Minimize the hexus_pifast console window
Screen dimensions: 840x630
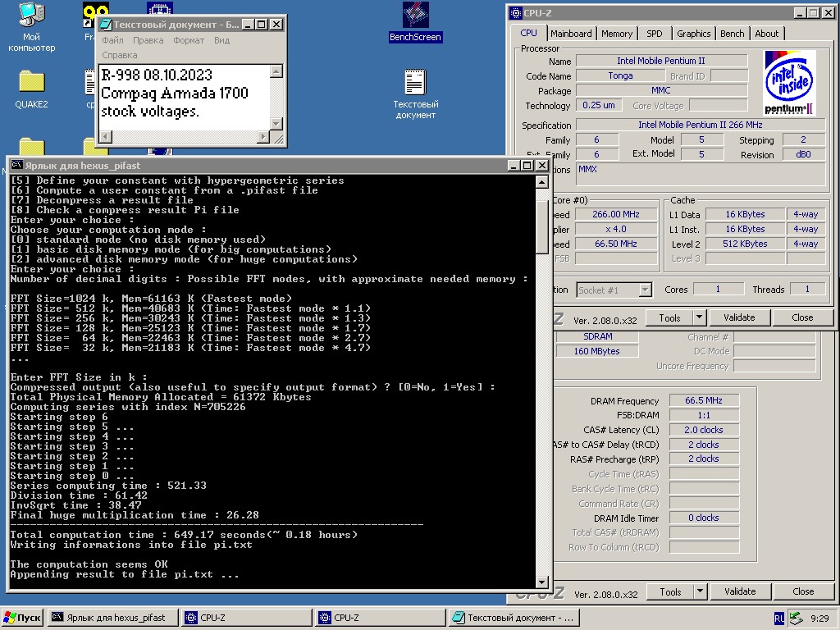514,166
